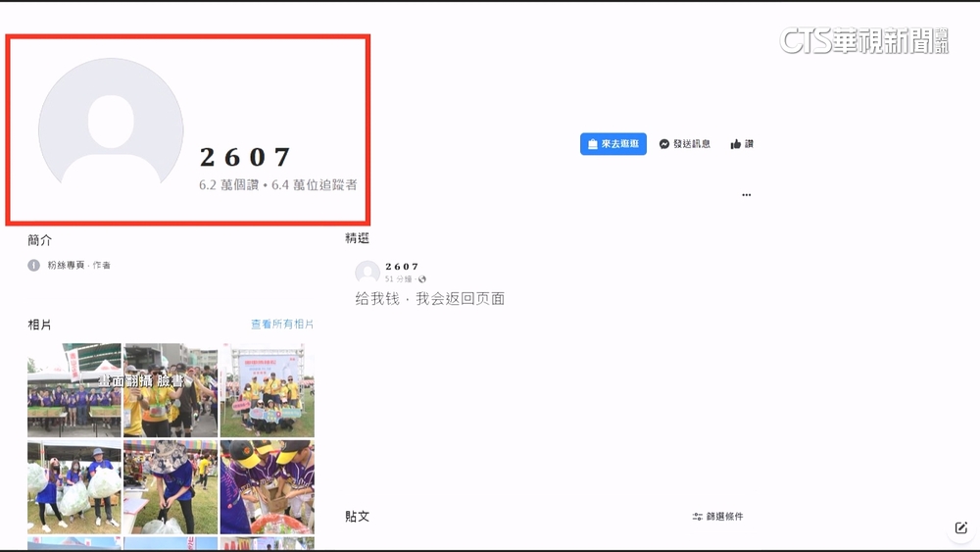Viewport: 980px width, 552px height.
Task: Open 查看所有相片 link
Action: (282, 324)
